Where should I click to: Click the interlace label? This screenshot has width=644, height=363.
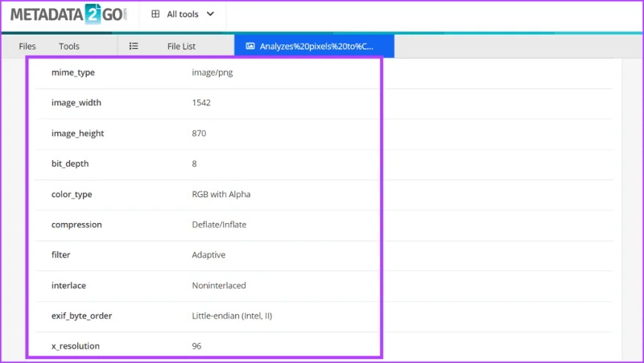[68, 286]
